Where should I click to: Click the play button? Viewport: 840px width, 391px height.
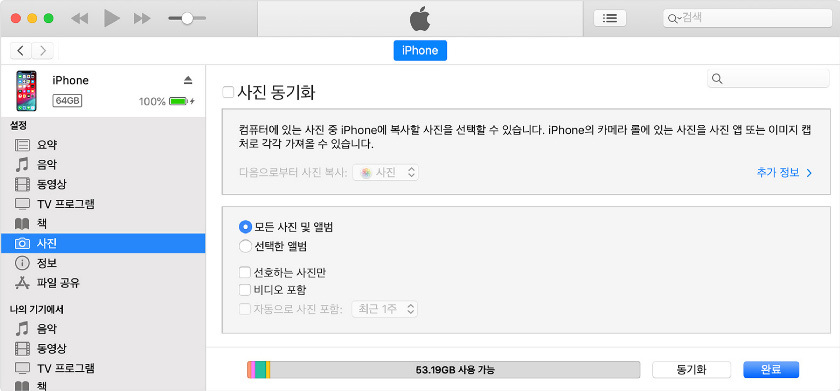coord(111,18)
